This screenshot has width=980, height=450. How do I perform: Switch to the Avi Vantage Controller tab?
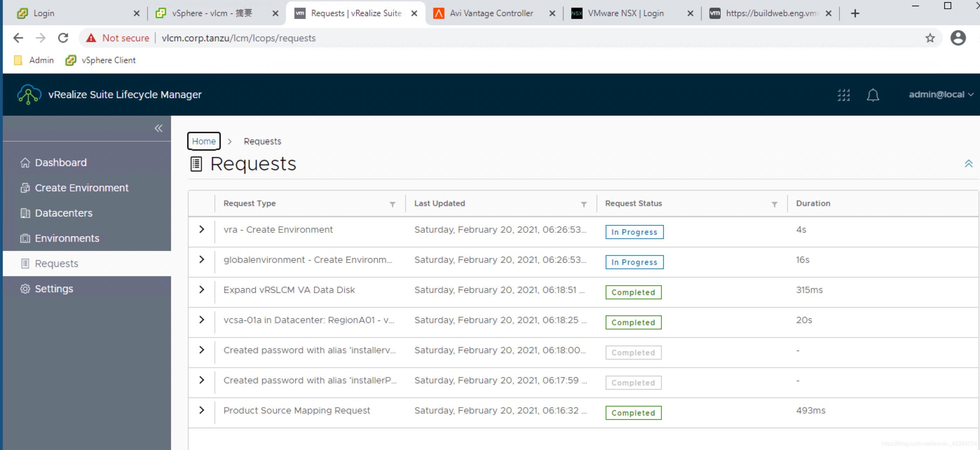pos(491,13)
